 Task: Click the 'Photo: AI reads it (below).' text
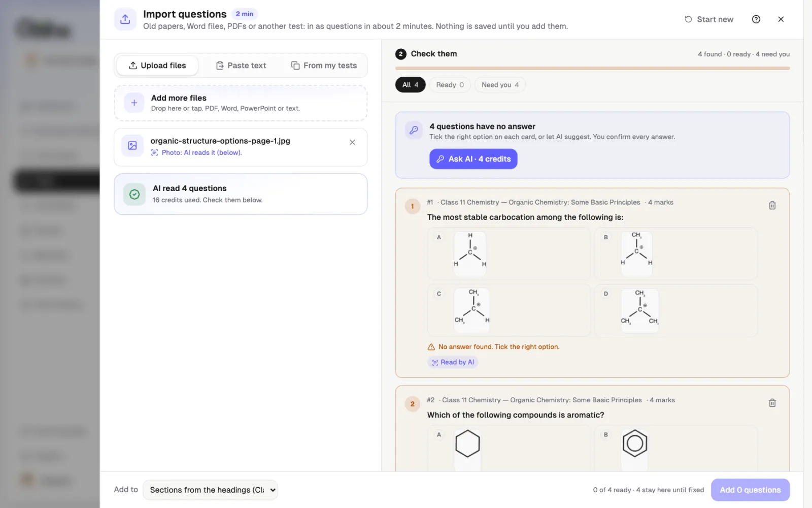point(201,152)
